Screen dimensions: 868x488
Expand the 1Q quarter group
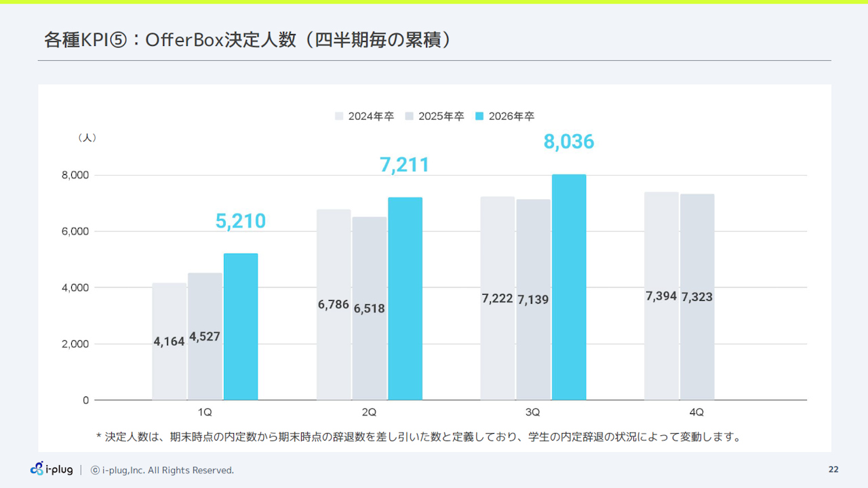click(x=205, y=411)
